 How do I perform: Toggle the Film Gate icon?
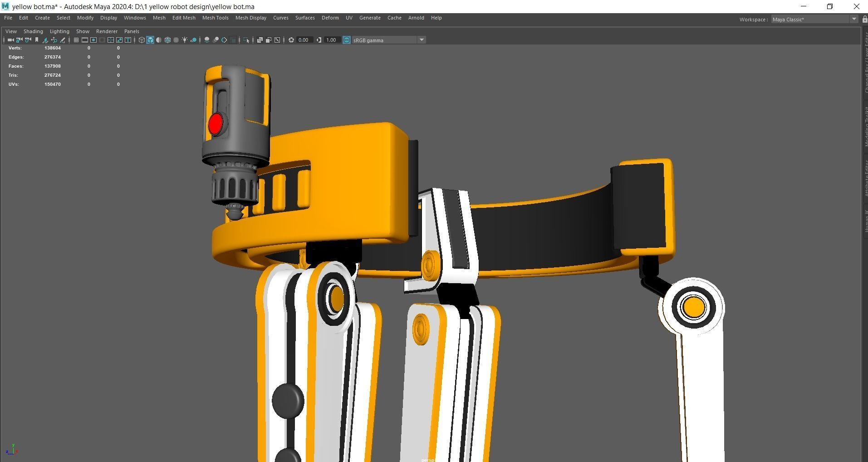(x=85, y=40)
